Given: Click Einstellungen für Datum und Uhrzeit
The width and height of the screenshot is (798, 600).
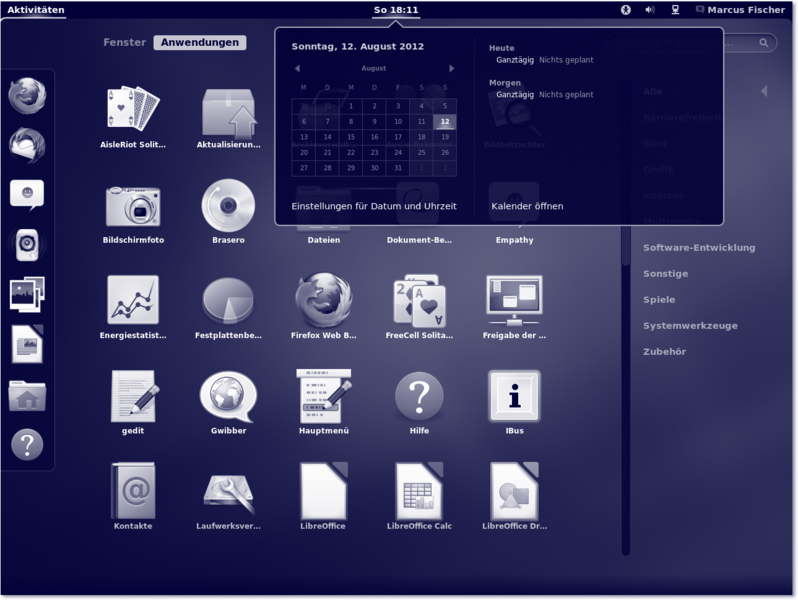Looking at the screenshot, I should (374, 206).
